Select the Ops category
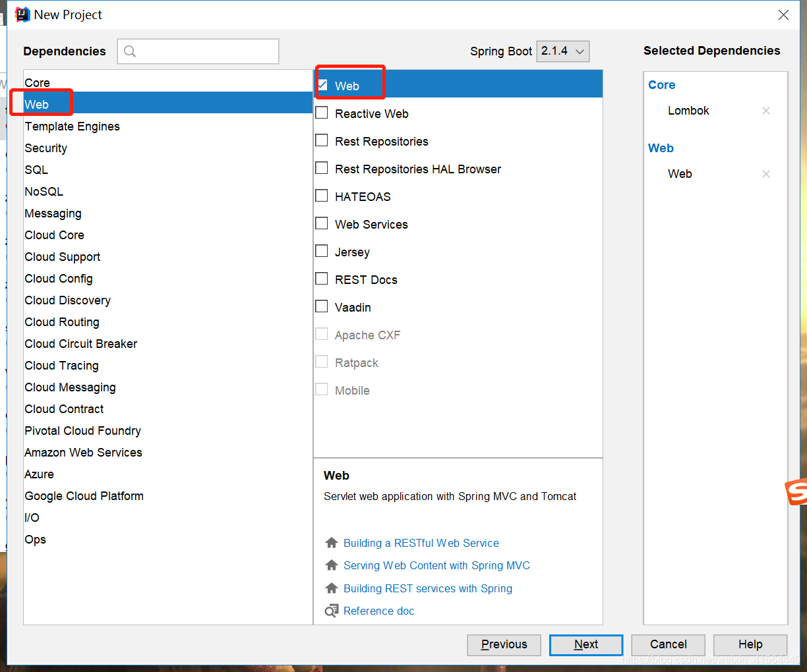Image resolution: width=807 pixels, height=672 pixels. click(x=168, y=539)
